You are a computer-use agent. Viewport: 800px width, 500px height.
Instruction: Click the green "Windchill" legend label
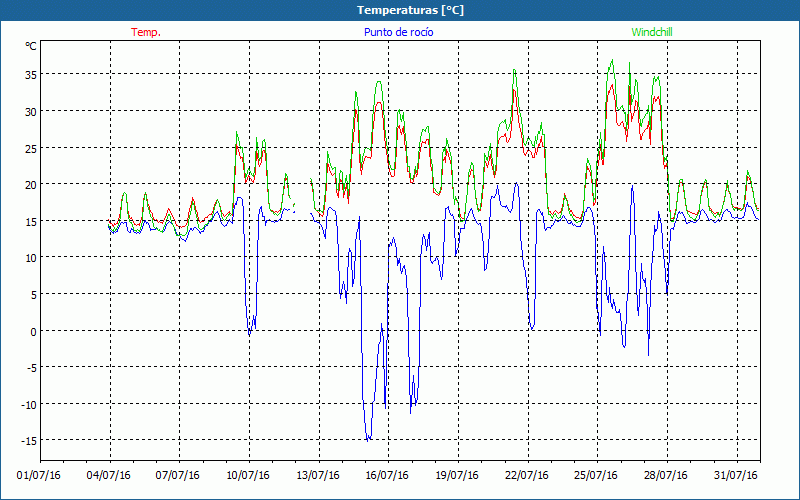[652, 32]
